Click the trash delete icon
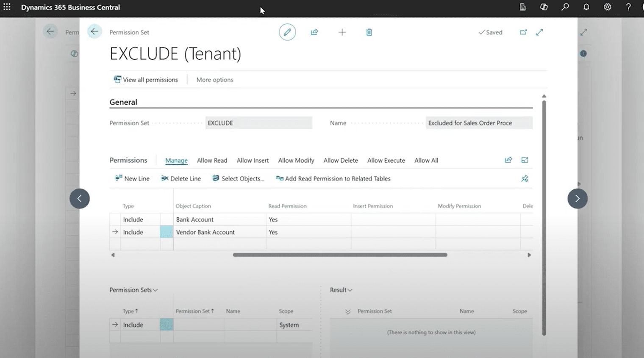This screenshot has width=644, height=358. click(369, 32)
